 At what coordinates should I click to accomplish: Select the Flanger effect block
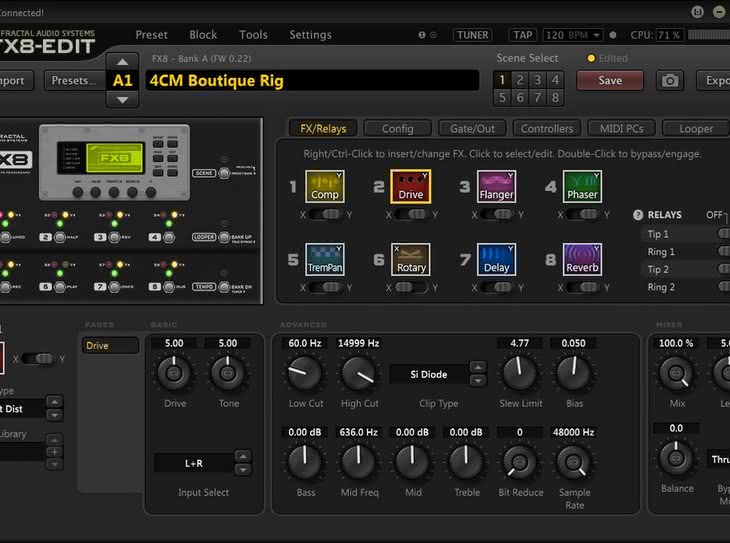496,186
